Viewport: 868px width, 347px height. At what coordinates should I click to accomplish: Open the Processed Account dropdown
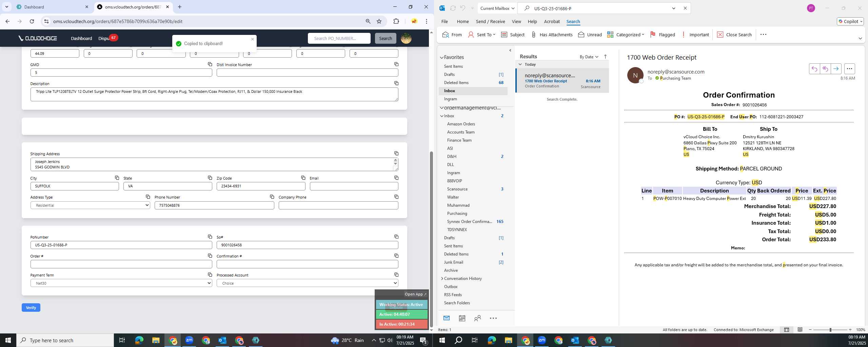[307, 283]
